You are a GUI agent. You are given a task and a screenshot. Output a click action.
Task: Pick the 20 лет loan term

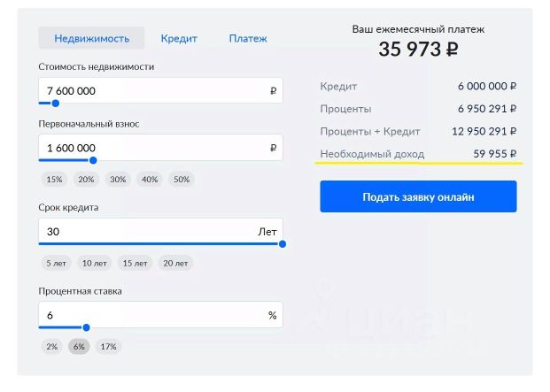tap(175, 263)
